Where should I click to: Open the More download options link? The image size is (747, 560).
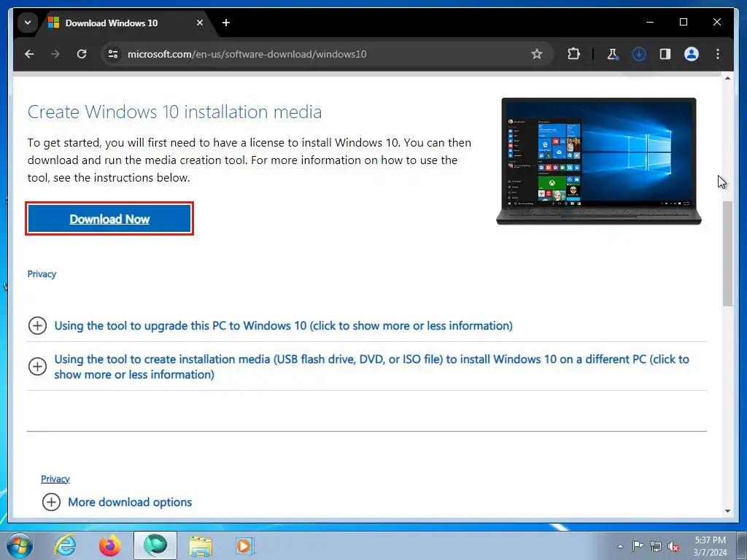tap(130, 502)
